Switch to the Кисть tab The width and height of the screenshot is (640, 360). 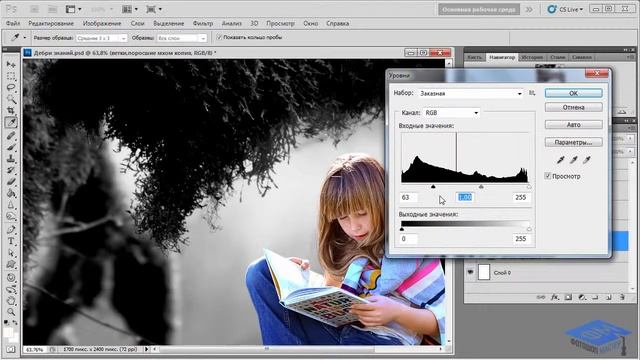click(x=474, y=57)
